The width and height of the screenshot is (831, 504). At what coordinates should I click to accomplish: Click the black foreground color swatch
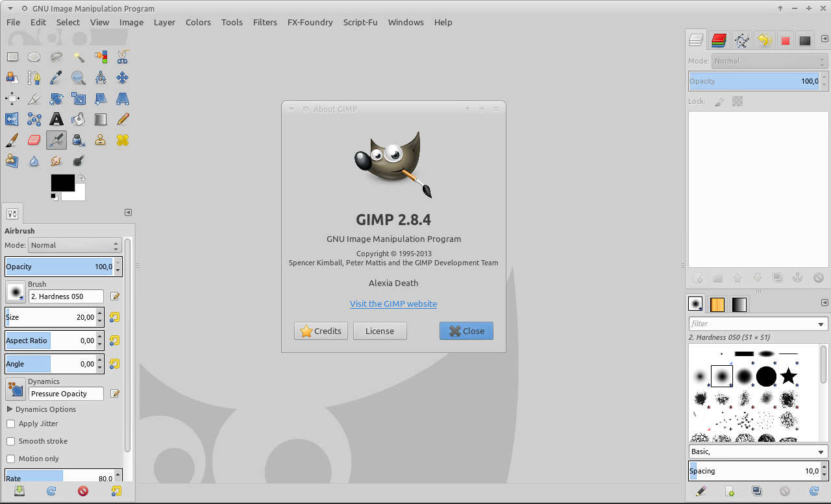[62, 182]
